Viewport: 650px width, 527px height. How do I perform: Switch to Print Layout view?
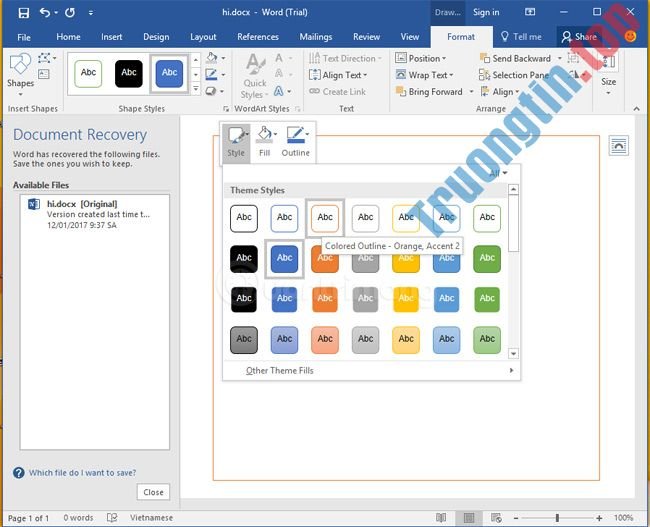click(469, 518)
